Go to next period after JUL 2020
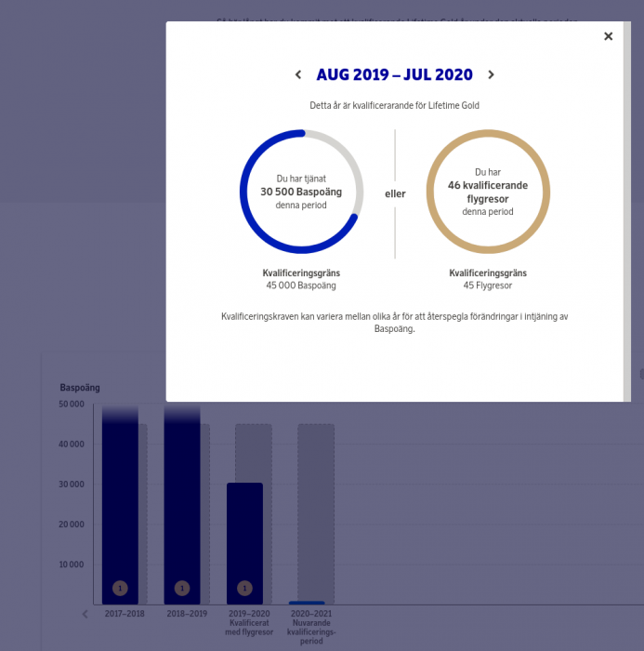This screenshot has height=651, width=644. pyautogui.click(x=491, y=75)
